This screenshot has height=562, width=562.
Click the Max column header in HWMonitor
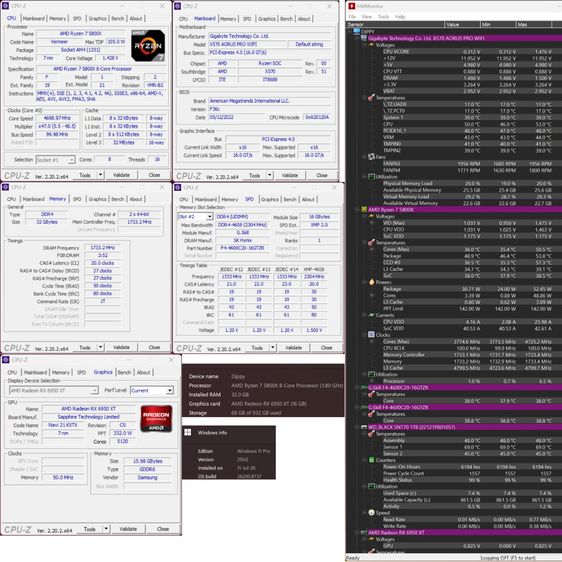534,24
